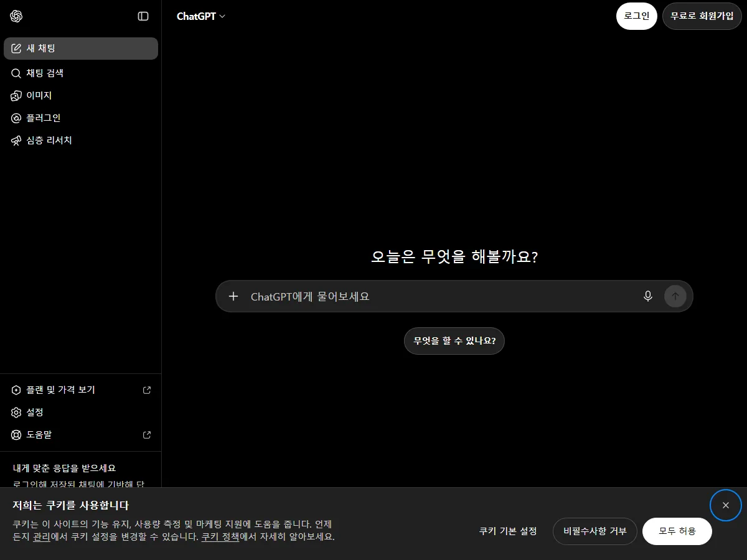Click the OpenAI logo icon
The height and width of the screenshot is (560, 747).
click(x=16, y=16)
